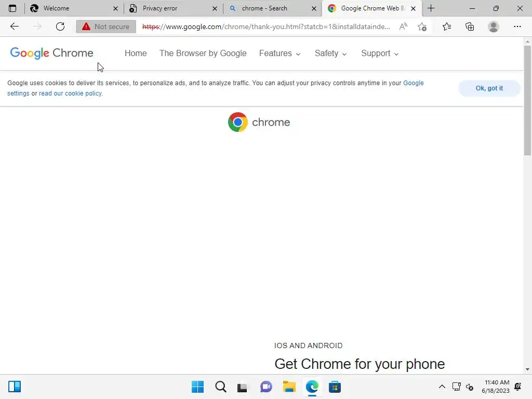Open Microsoft Store from taskbar
The image size is (532, 399).
pyautogui.click(x=335, y=387)
